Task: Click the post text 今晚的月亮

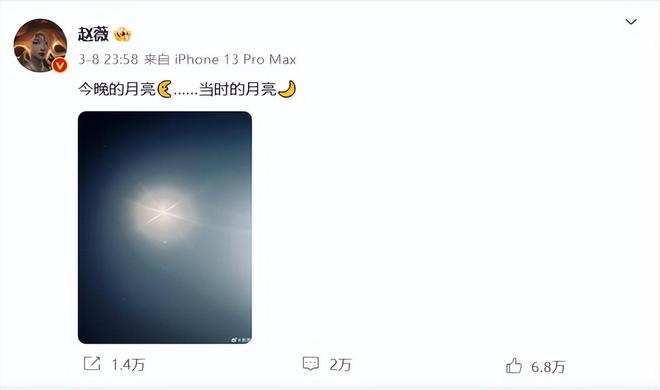Action: [x=117, y=89]
